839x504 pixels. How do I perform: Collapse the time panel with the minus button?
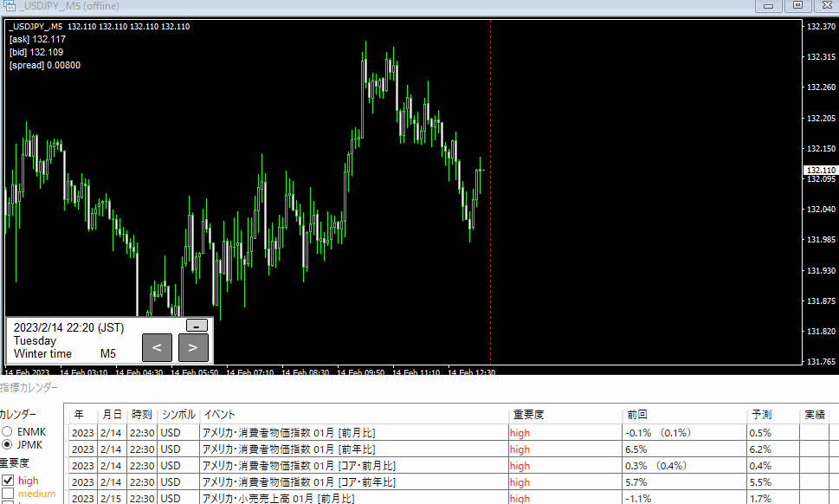pyautogui.click(x=197, y=326)
